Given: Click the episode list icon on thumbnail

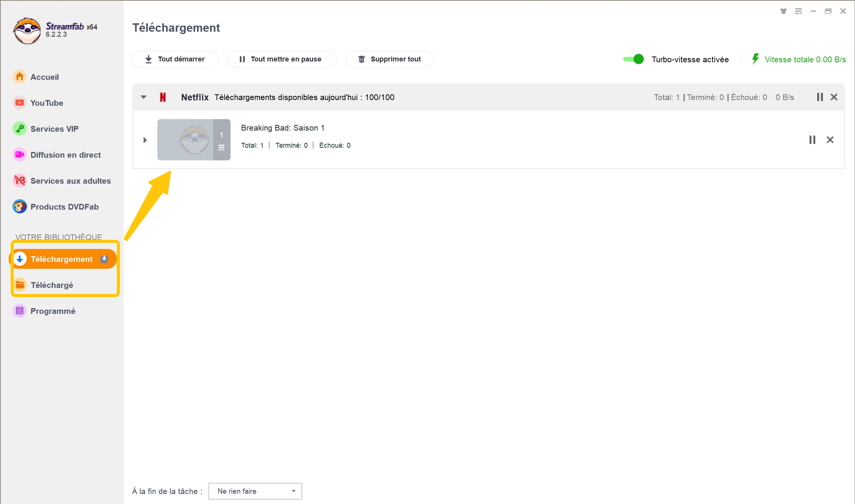Looking at the screenshot, I should point(221,148).
